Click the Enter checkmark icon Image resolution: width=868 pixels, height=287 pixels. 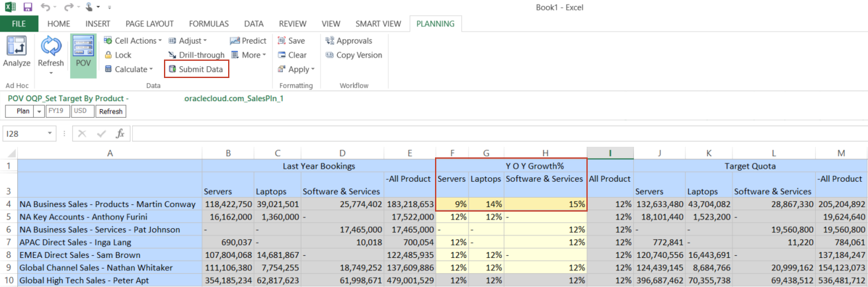pyautogui.click(x=101, y=134)
